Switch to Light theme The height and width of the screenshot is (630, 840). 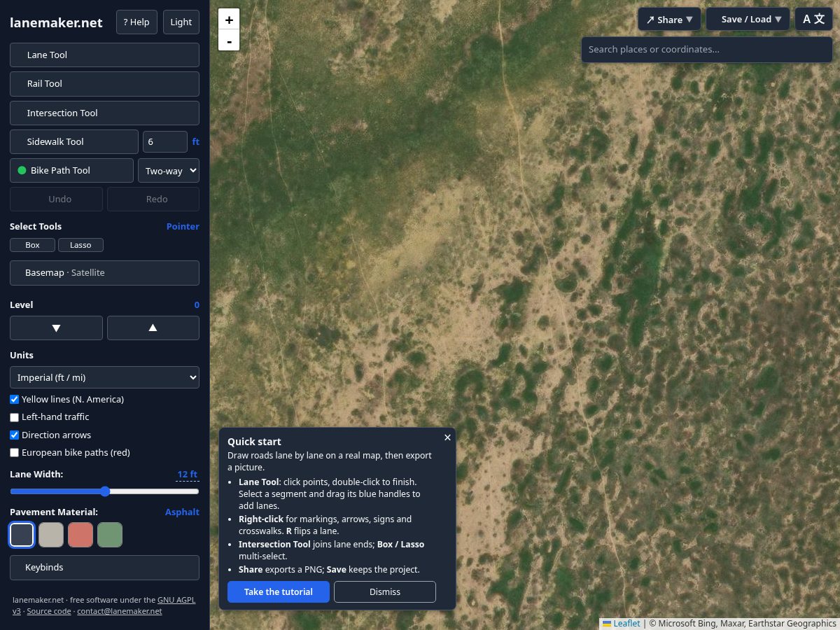pyautogui.click(x=181, y=22)
